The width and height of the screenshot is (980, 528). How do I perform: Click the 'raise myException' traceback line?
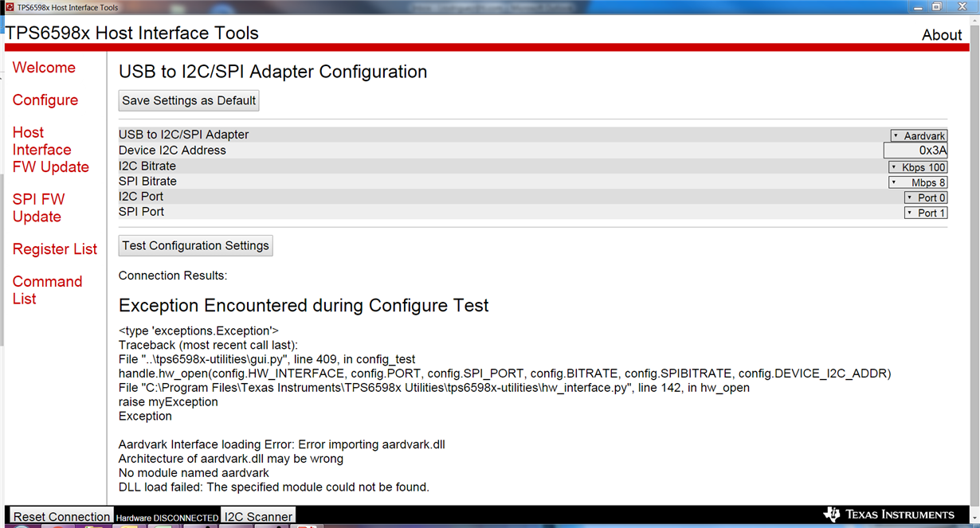pos(168,402)
